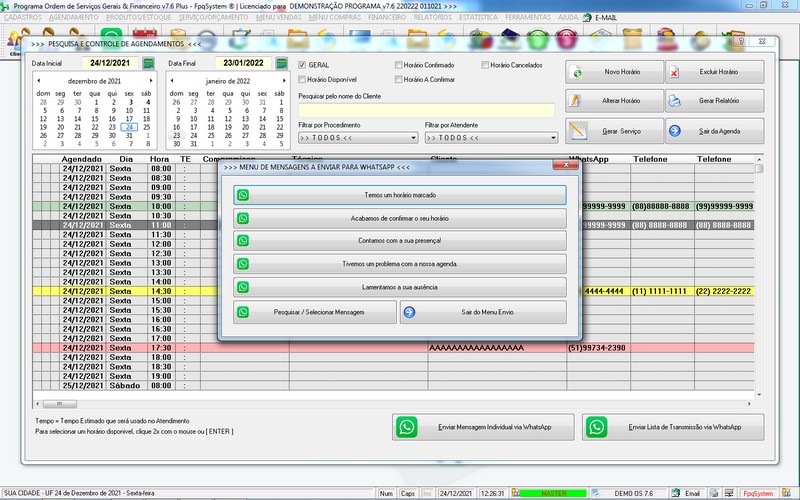Open calendar icon beside Data Inicial
Image resolution: width=800 pixels, height=500 pixels.
click(148, 63)
